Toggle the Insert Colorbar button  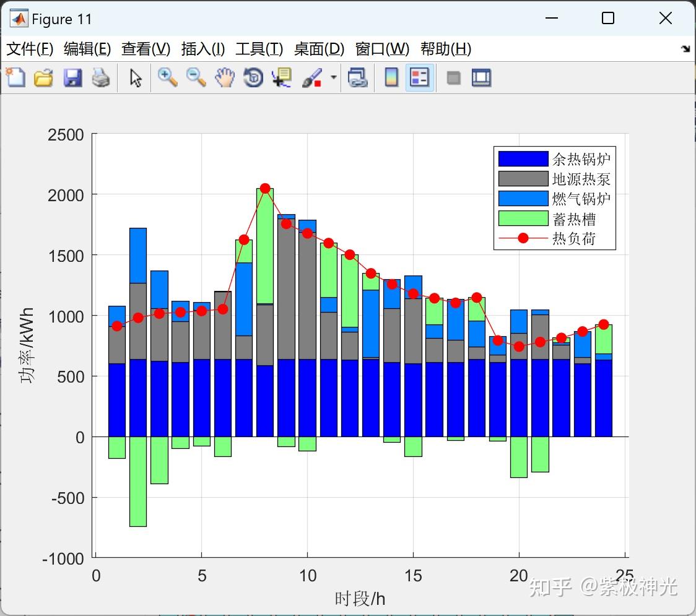[391, 77]
